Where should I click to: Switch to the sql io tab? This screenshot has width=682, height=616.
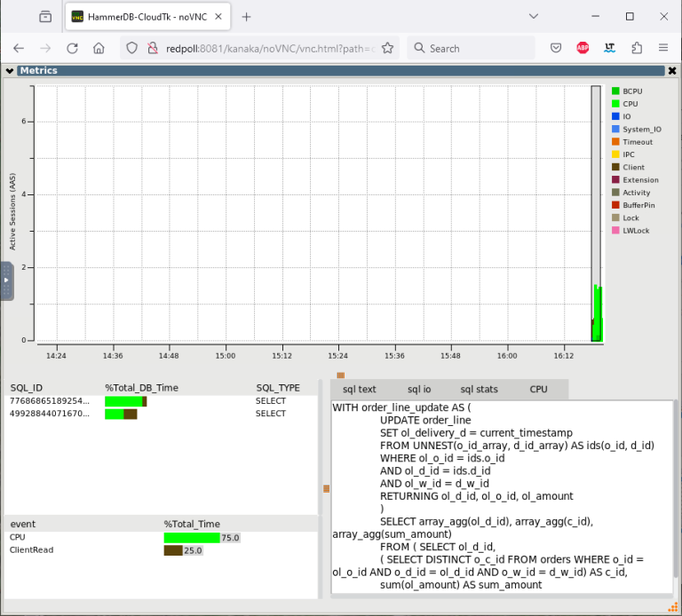[x=419, y=389]
